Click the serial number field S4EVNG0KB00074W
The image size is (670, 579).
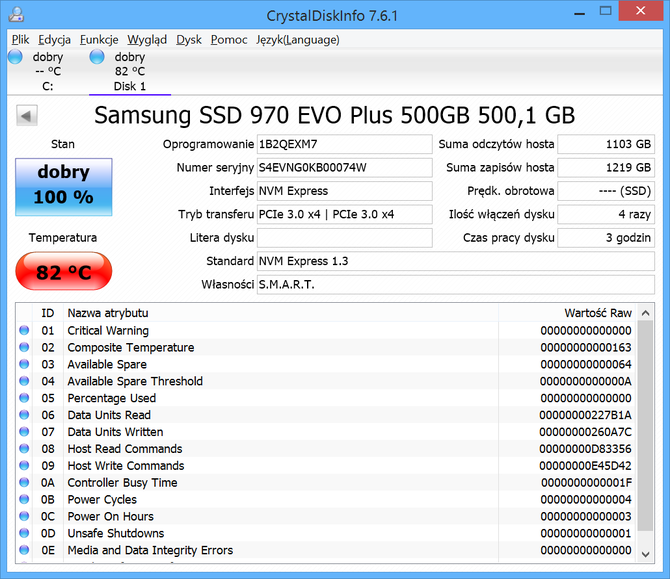click(x=344, y=168)
